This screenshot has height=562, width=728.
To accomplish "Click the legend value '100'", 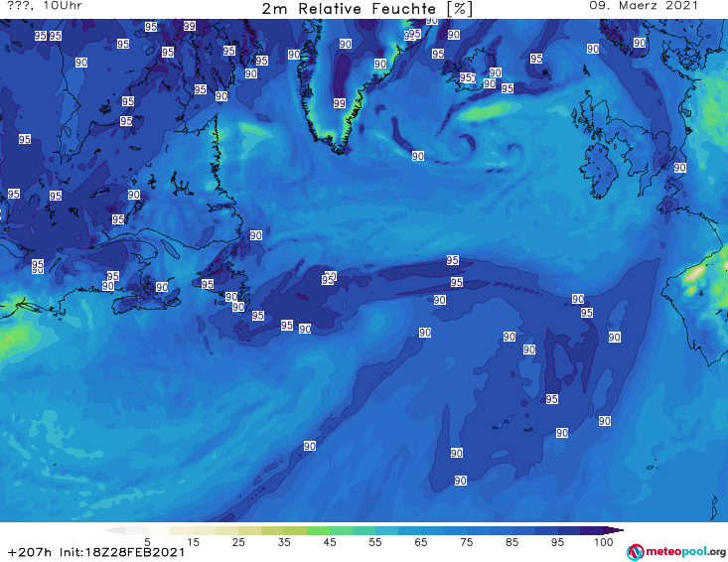I will [x=603, y=541].
